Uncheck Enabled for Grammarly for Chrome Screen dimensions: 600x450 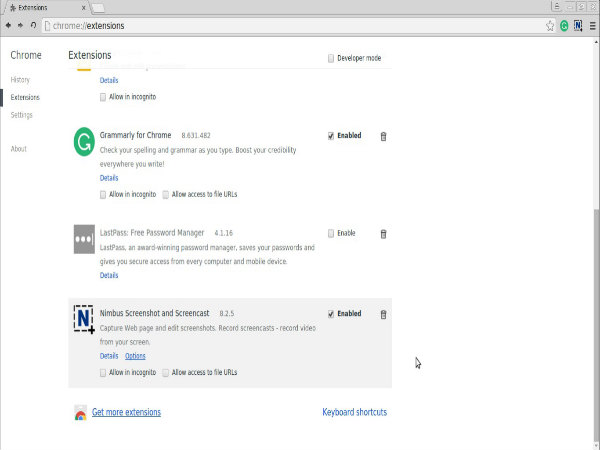coord(331,136)
